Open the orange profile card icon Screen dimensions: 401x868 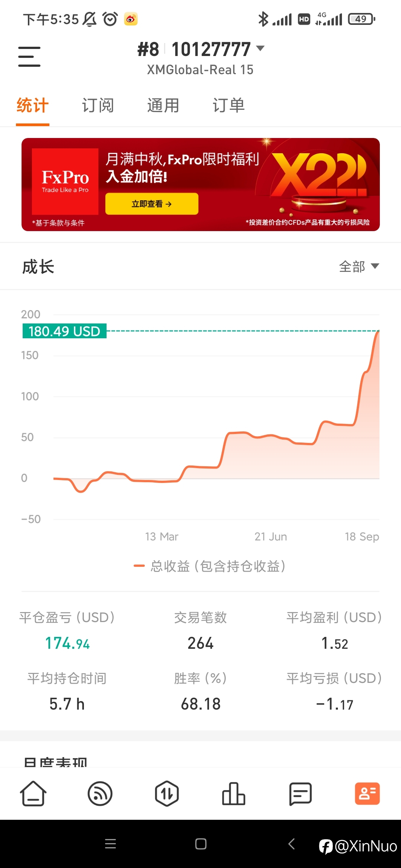tap(367, 793)
